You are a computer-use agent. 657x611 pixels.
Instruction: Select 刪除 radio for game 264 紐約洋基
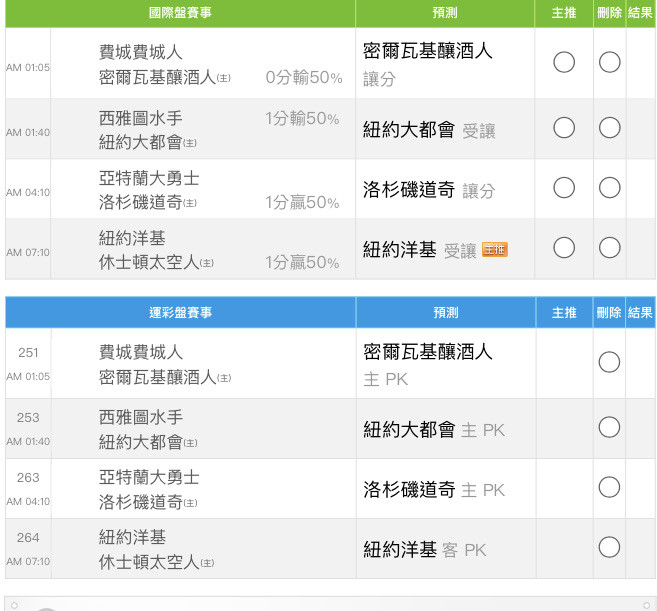609,547
